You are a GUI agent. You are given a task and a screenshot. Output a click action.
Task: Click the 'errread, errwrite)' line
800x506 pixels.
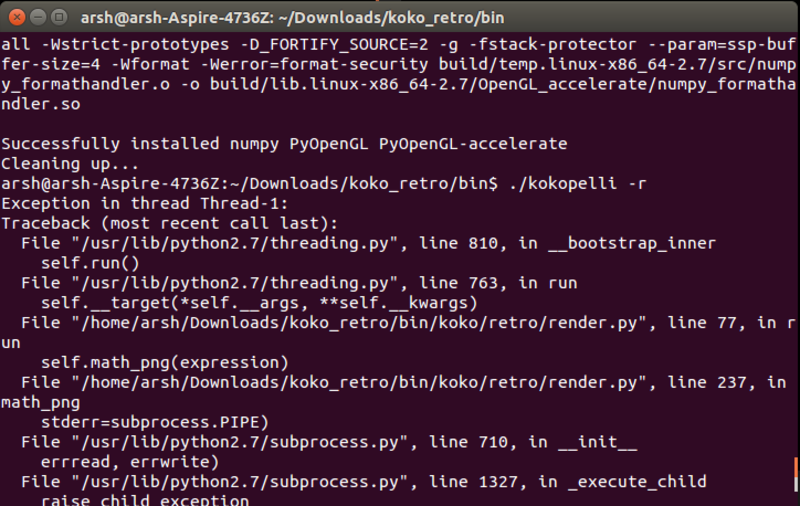point(130,462)
